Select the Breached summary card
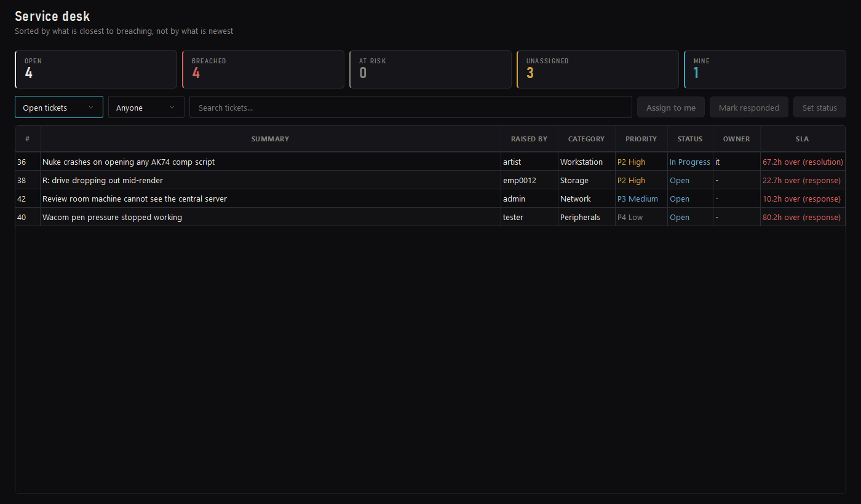The image size is (861, 504). point(263,69)
